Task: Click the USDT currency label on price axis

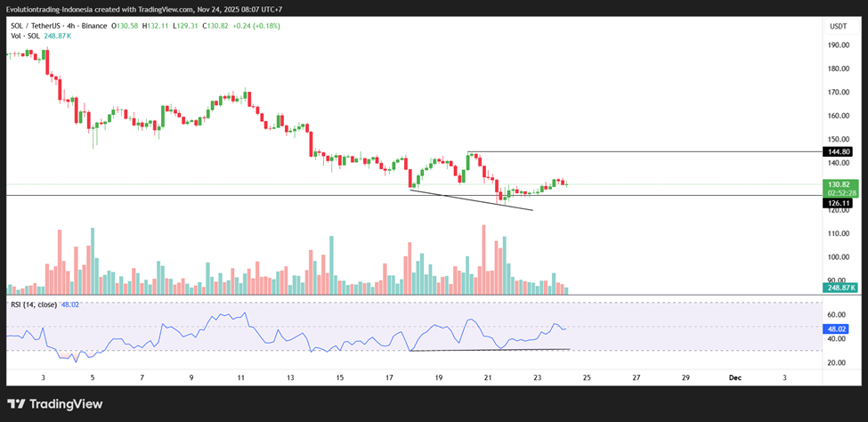Action: (838, 27)
